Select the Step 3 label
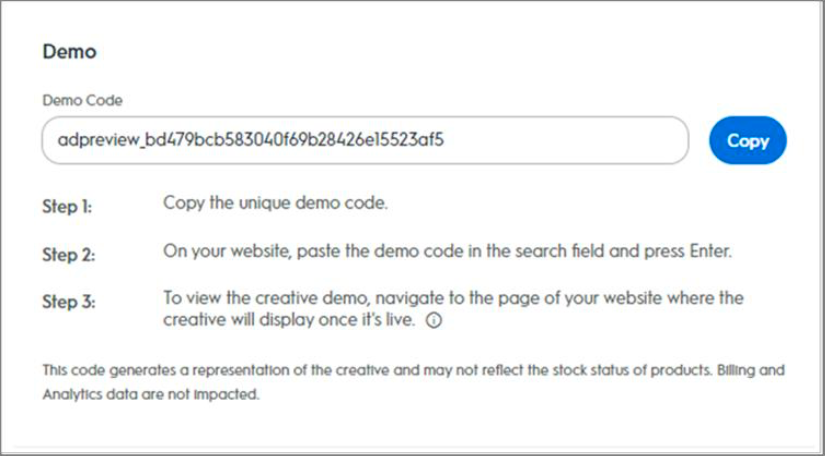Screen dimensions: 826x456 [x=69, y=302]
